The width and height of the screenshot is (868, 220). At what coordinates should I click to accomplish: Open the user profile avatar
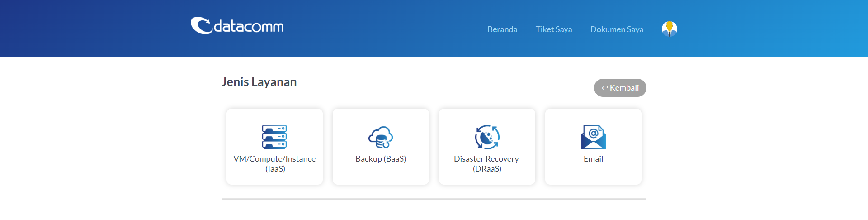click(669, 29)
